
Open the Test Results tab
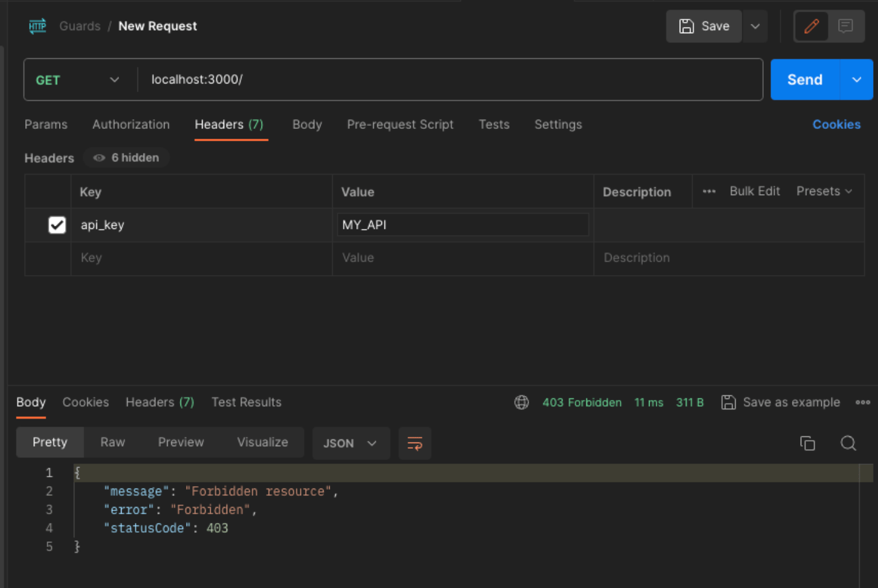pos(246,403)
